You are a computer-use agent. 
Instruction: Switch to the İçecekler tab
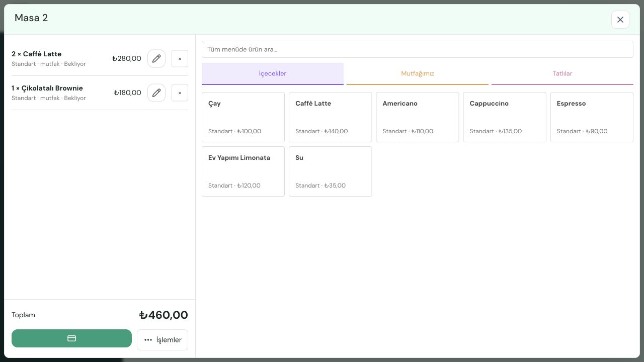click(x=273, y=73)
